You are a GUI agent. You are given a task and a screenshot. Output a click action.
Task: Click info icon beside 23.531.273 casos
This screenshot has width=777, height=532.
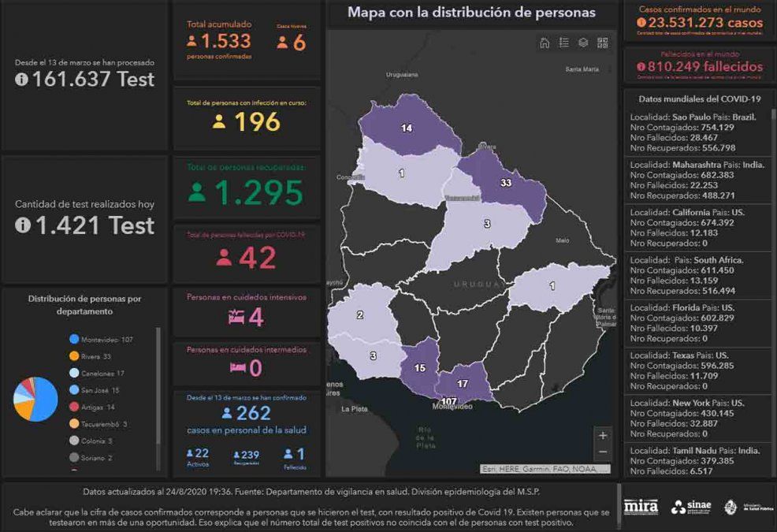pos(641,23)
